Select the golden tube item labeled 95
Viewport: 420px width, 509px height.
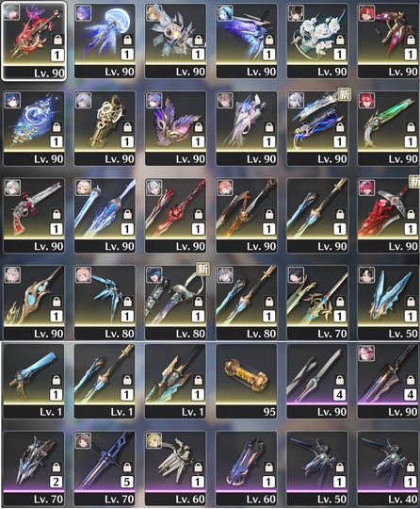(x=247, y=381)
